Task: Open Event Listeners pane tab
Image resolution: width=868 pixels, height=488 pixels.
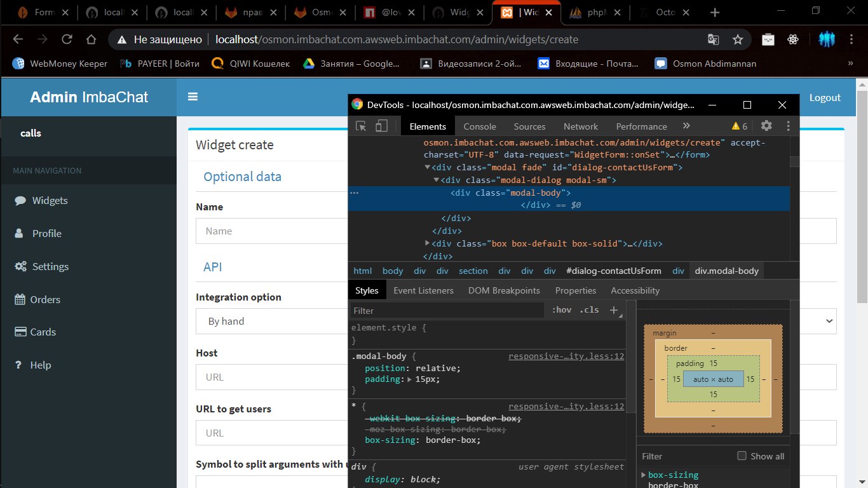Action: [423, 290]
